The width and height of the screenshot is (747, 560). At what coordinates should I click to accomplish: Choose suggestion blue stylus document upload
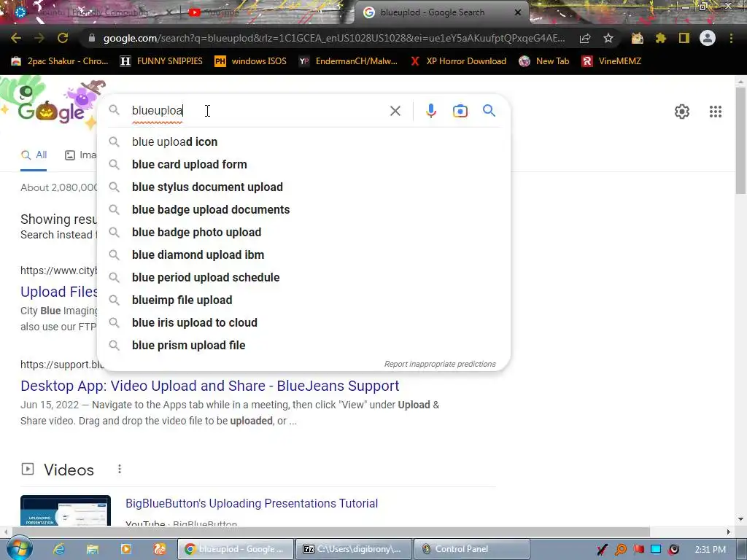(303, 187)
